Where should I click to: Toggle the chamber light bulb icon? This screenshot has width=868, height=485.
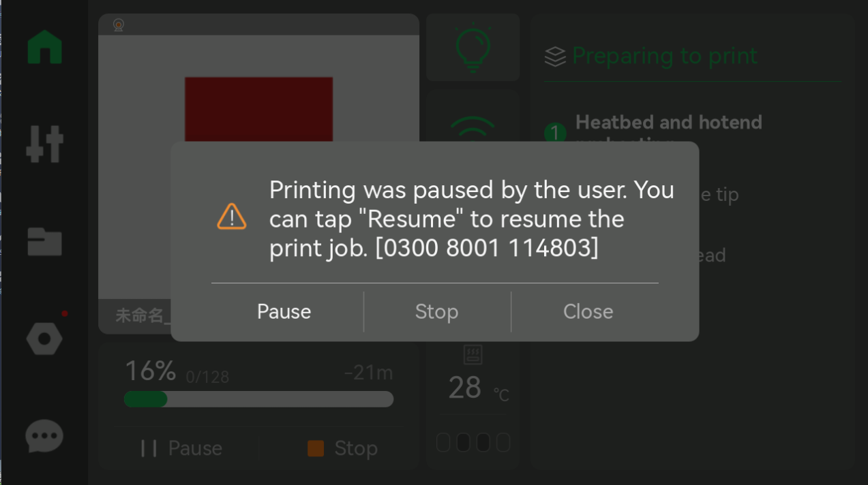point(473,48)
